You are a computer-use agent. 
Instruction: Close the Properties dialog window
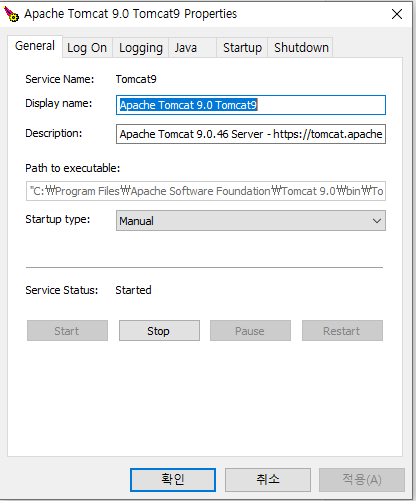click(397, 14)
